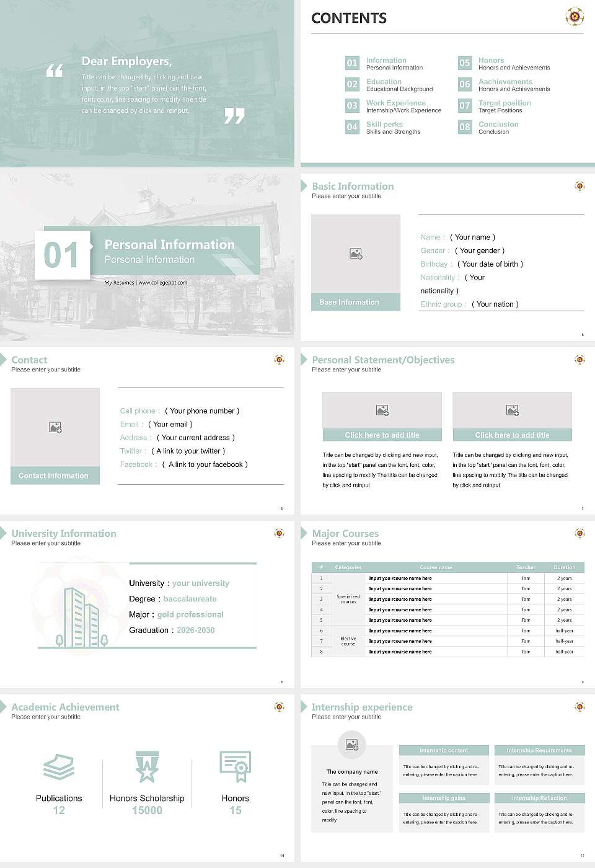Viewport: 595px width, 868px height.
Task: Click the company image placeholder on Internship slide
Action: tap(352, 745)
